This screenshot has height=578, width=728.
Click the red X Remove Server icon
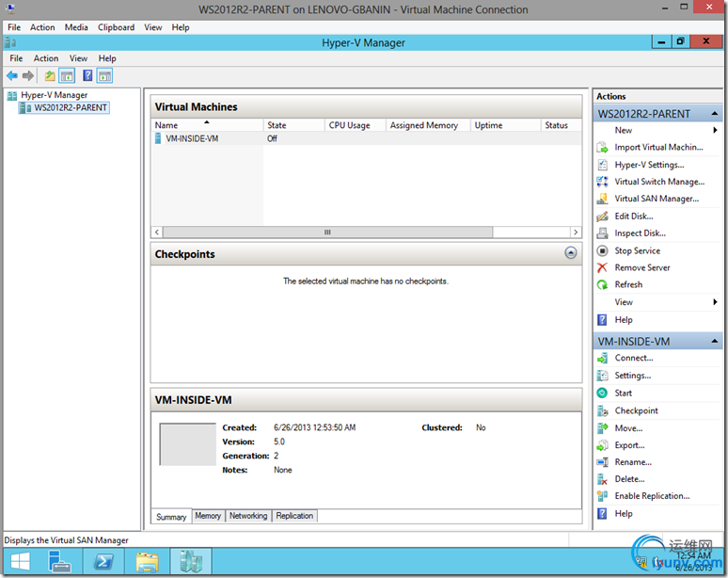point(602,267)
